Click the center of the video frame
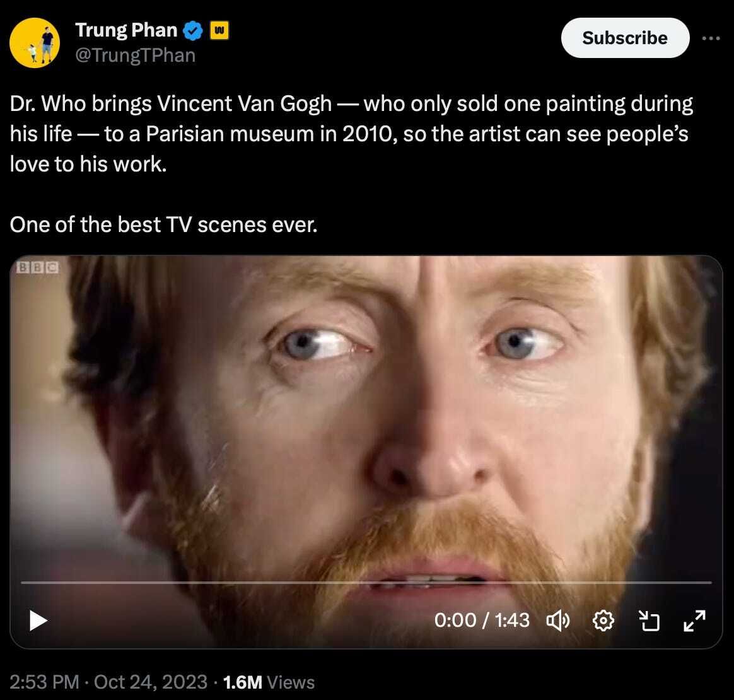This screenshot has height=700, width=734. 366,452
